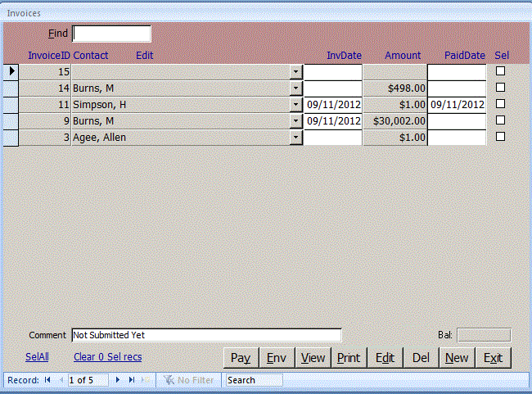Click the Agee, Allen contact cell
The image size is (532, 394).
pos(181,138)
